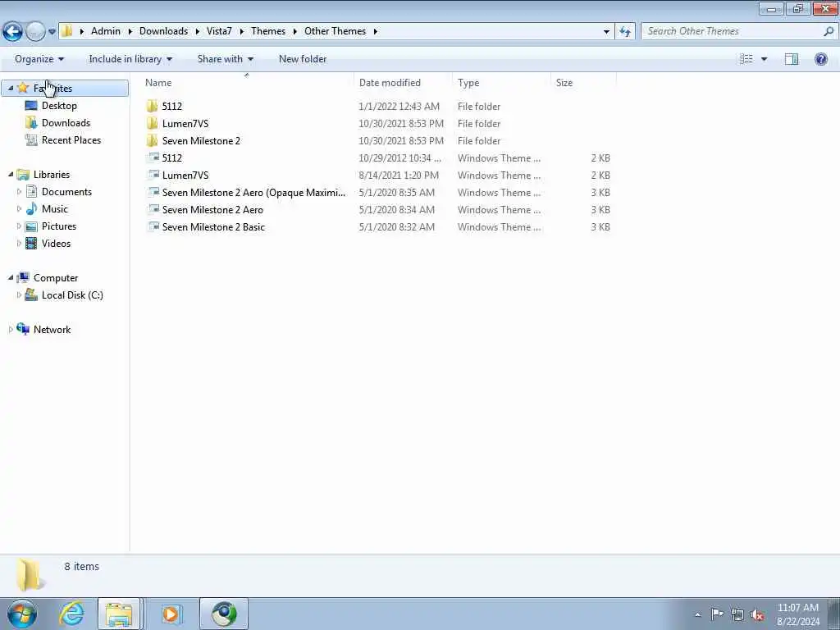Select the 5112 folder icon
Screen dimensions: 840x630
click(152, 106)
